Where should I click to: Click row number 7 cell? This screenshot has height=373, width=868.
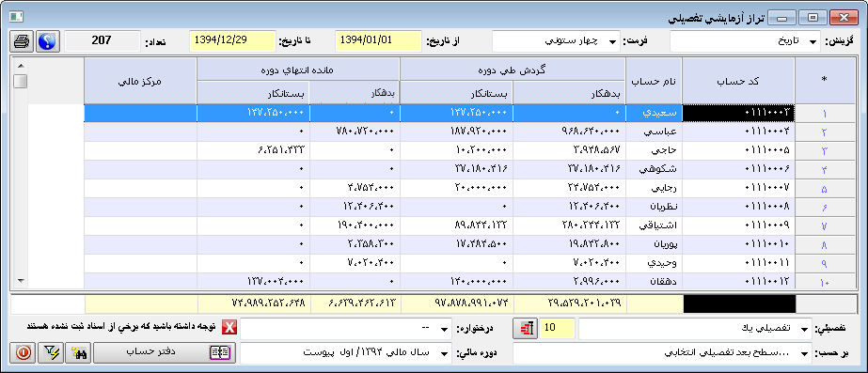pyautogui.click(x=824, y=226)
